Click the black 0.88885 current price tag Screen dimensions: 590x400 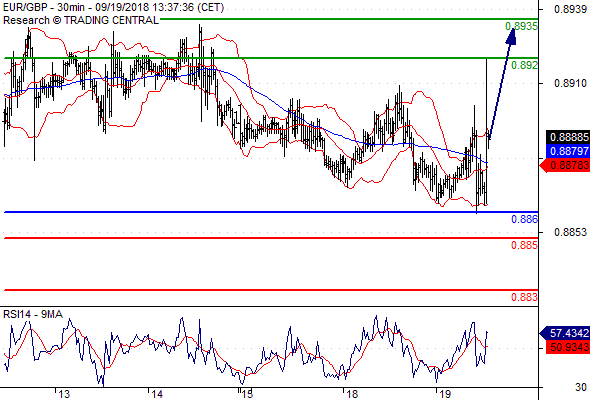coord(568,137)
